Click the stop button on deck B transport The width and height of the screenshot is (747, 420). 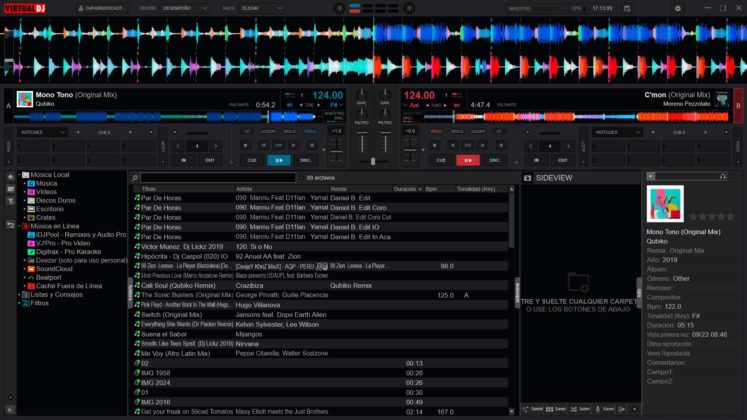tap(434, 145)
